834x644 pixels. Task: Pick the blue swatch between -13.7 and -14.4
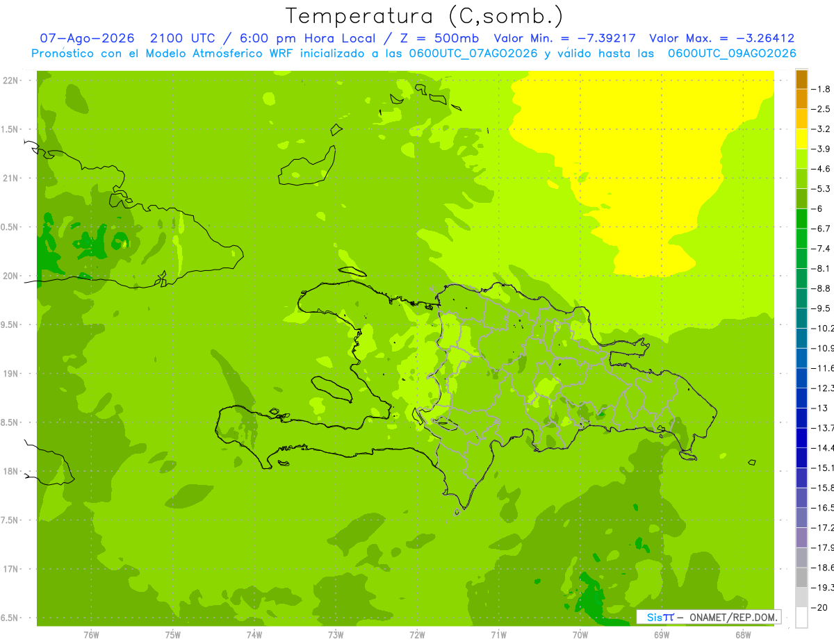801,437
